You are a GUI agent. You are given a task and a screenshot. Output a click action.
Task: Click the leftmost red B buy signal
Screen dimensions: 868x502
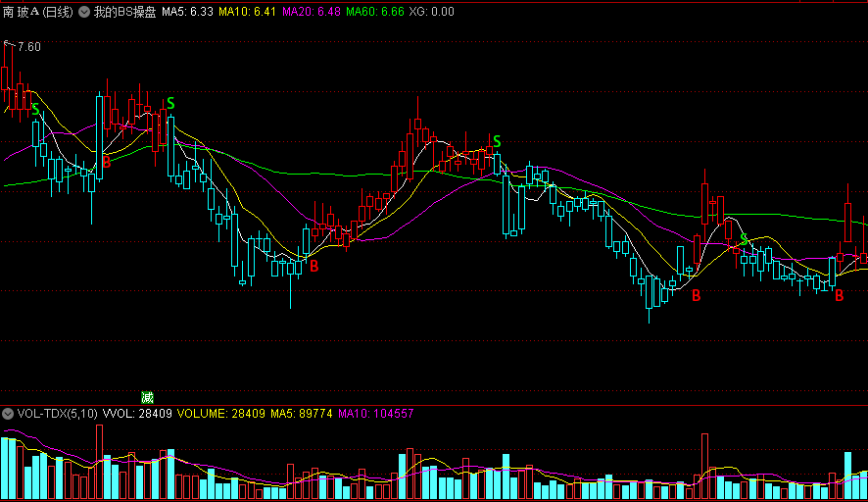107,163
